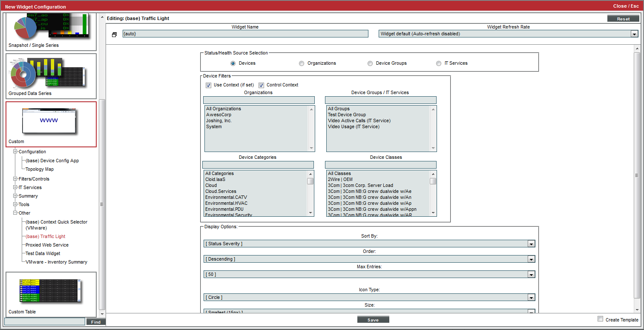Uncheck the Use Context (if set) checkbox

[209, 85]
